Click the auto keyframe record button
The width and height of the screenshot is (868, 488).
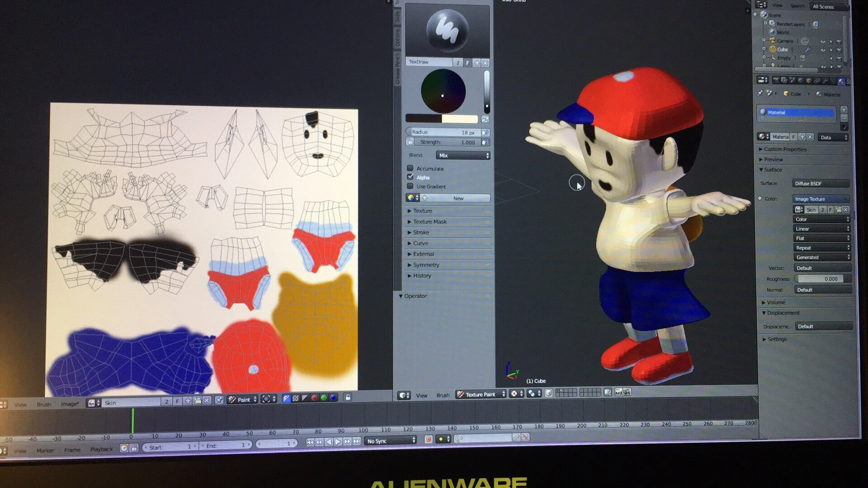428,439
